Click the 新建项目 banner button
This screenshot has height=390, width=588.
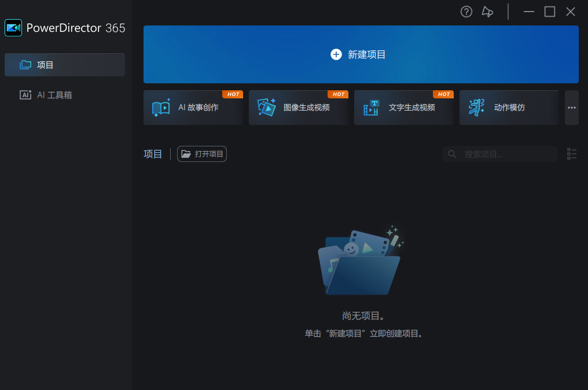click(361, 54)
